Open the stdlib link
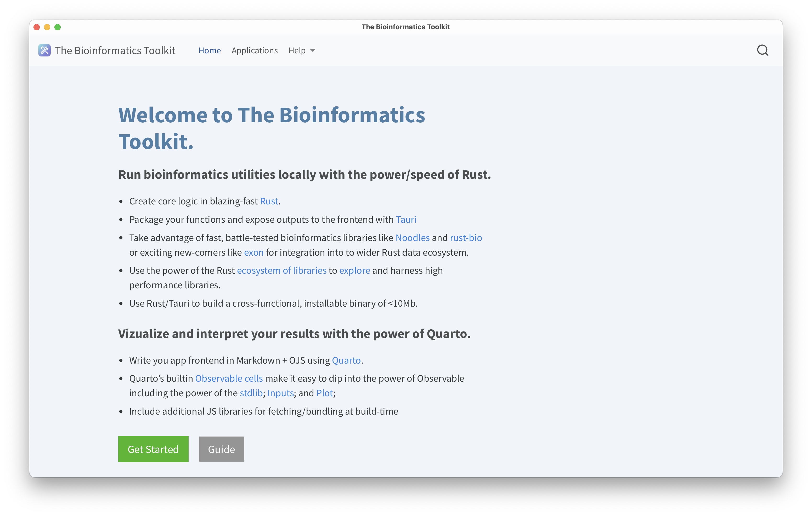This screenshot has height=516, width=812. 251,393
